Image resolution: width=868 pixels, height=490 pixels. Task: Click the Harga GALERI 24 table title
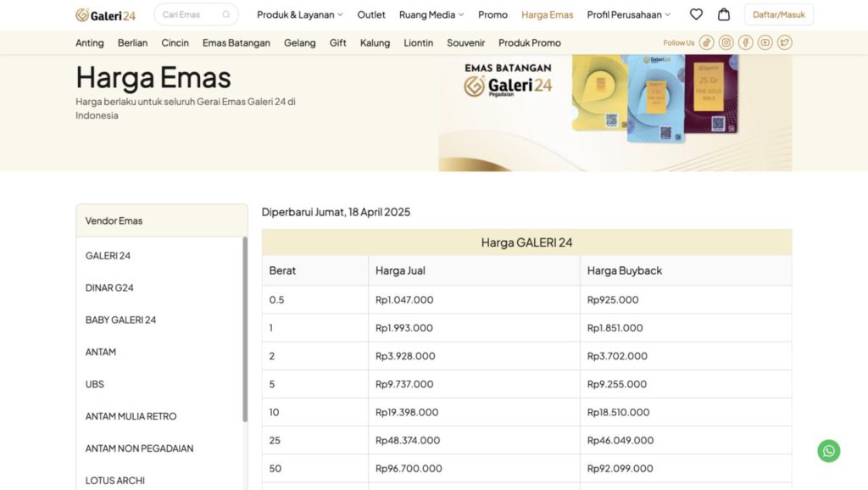point(526,242)
